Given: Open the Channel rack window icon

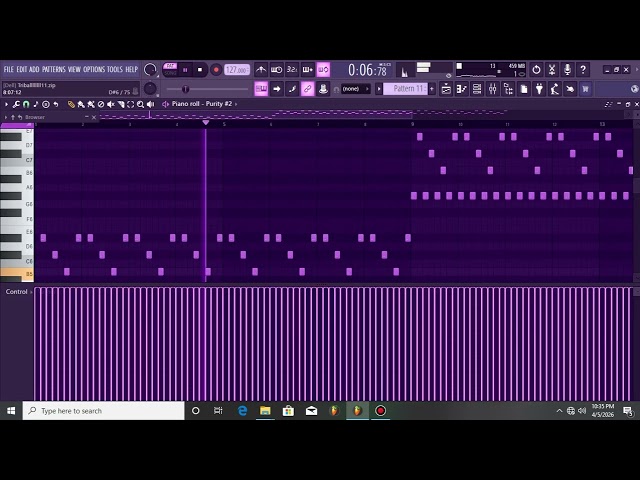Looking at the screenshot, I should (x=477, y=89).
